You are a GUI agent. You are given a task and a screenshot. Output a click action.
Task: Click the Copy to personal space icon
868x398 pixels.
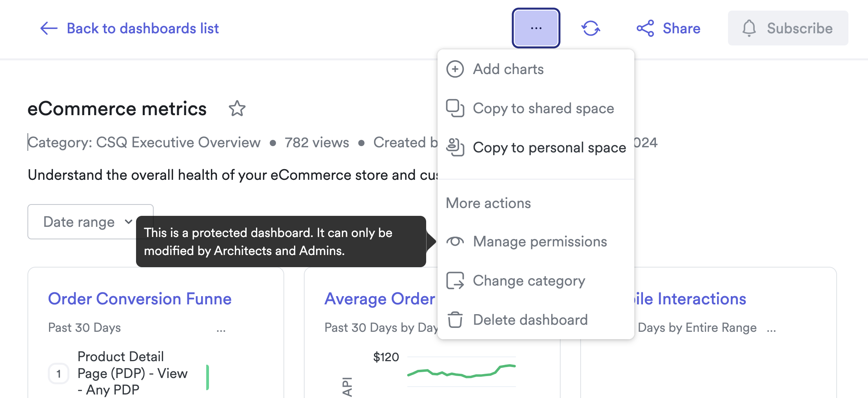455,147
